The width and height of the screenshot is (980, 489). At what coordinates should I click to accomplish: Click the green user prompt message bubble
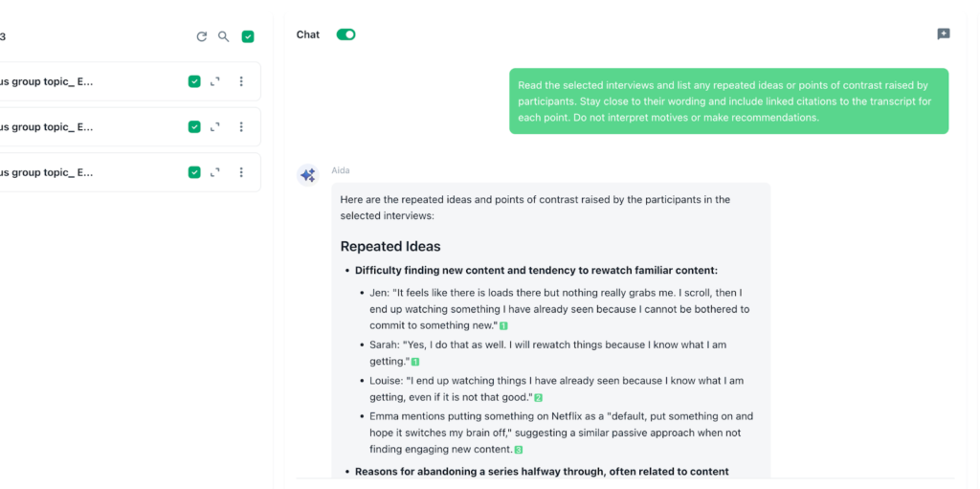pyautogui.click(x=728, y=101)
